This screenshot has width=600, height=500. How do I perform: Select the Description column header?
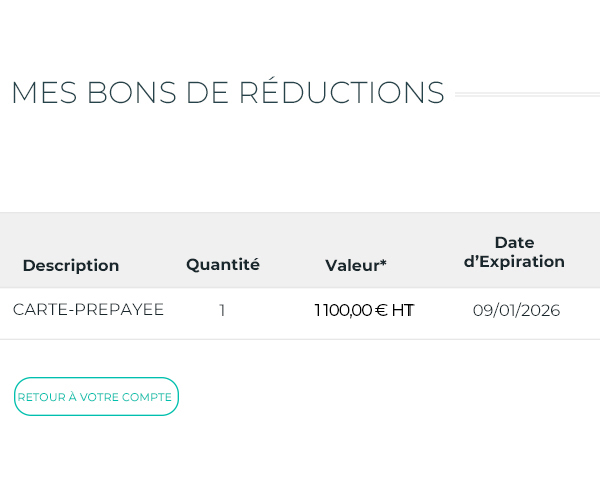click(71, 265)
